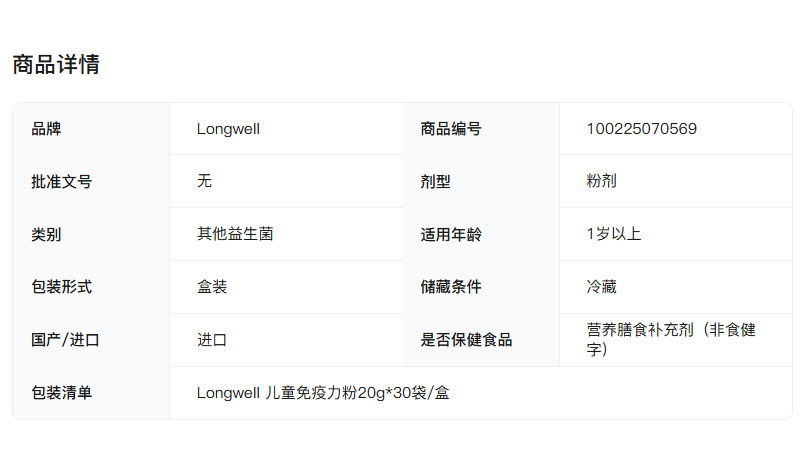The image size is (806, 474).
Task: Click the 包装形式 label cell
Action: (62, 287)
